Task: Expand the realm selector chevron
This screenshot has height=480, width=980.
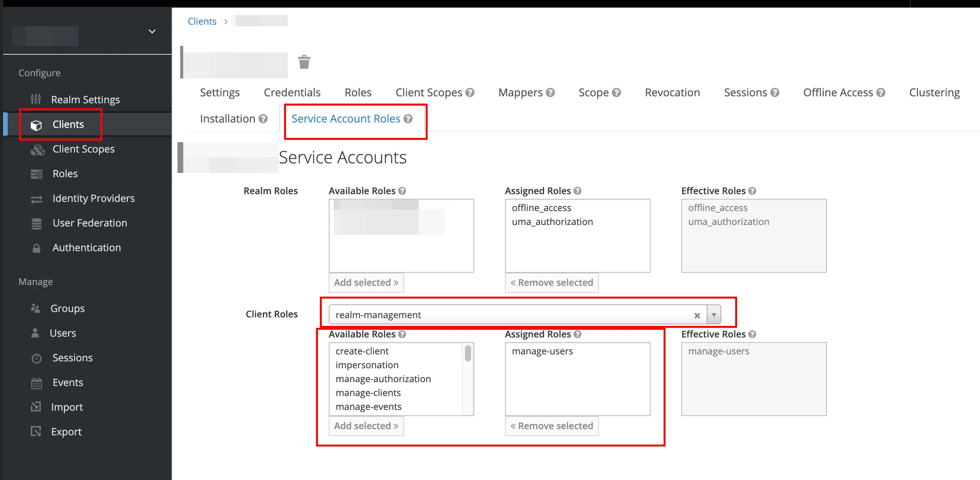Action: (152, 31)
